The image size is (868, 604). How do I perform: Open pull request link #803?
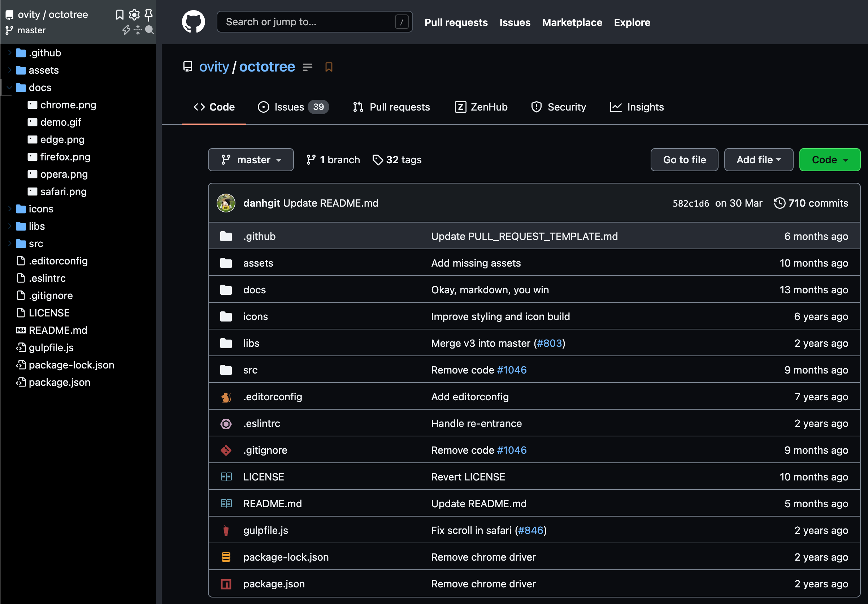(x=549, y=343)
